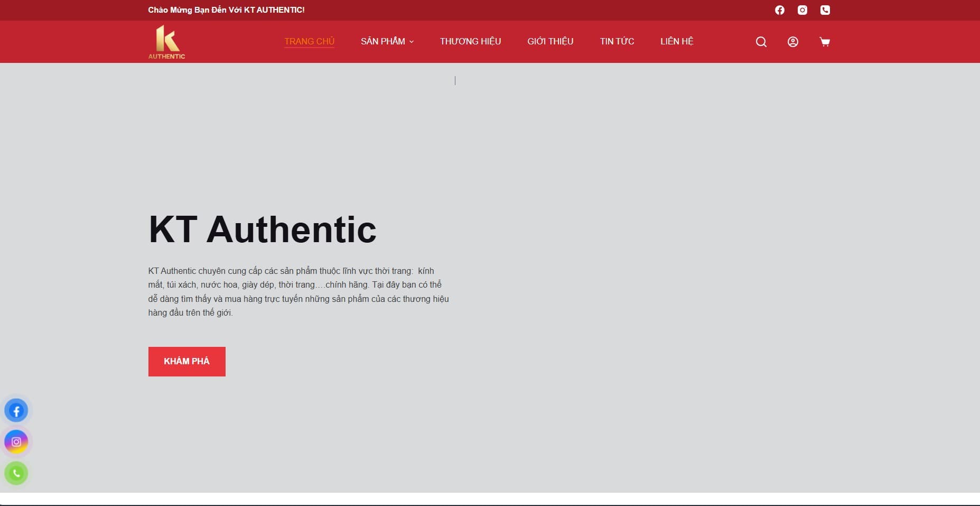
Task: Open the Instagram page from the top bar
Action: tap(802, 10)
